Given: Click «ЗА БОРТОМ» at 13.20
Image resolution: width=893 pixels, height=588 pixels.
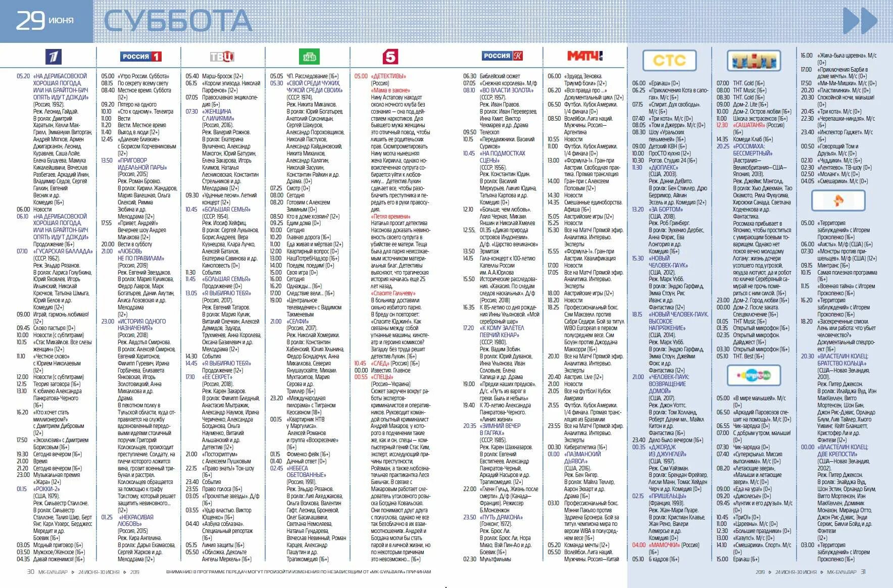Looking at the screenshot, I should [x=666, y=209].
